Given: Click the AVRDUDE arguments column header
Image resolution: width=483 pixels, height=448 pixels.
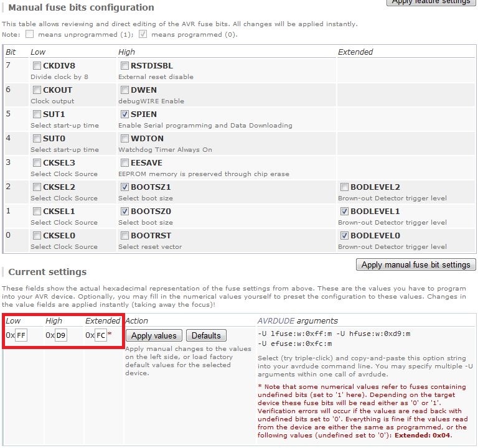Looking at the screenshot, I should (298, 321).
